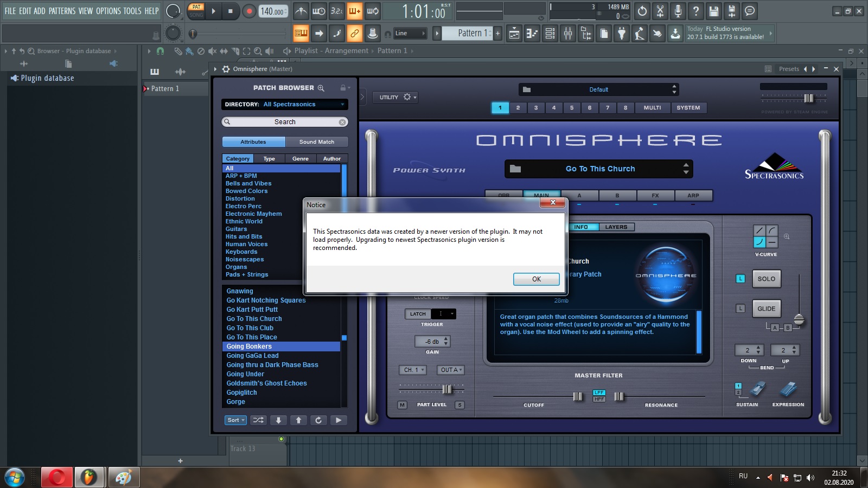This screenshot has width=868, height=488.
Task: Go to next patch with down arrow
Action: pyautogui.click(x=278, y=420)
